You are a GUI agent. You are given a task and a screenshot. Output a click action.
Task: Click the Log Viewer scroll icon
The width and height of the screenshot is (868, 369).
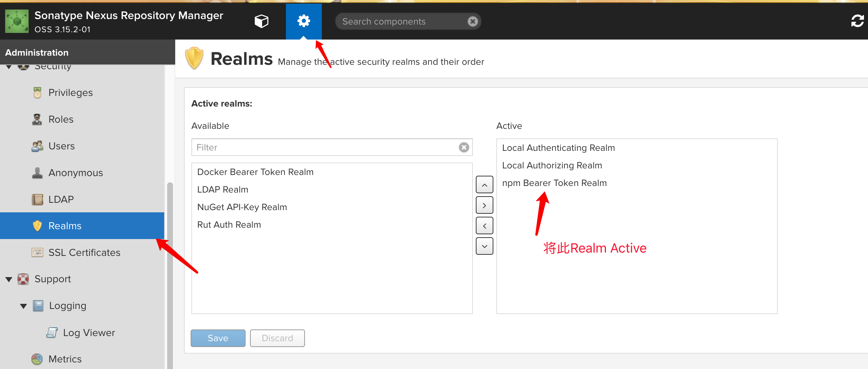[x=52, y=332]
